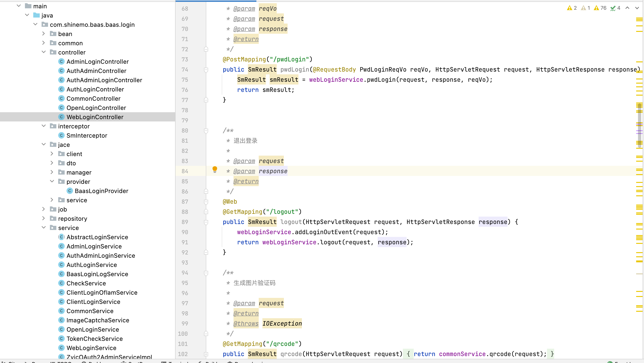The width and height of the screenshot is (644, 363).
Task: Expand the bean package
Action: click(43, 33)
